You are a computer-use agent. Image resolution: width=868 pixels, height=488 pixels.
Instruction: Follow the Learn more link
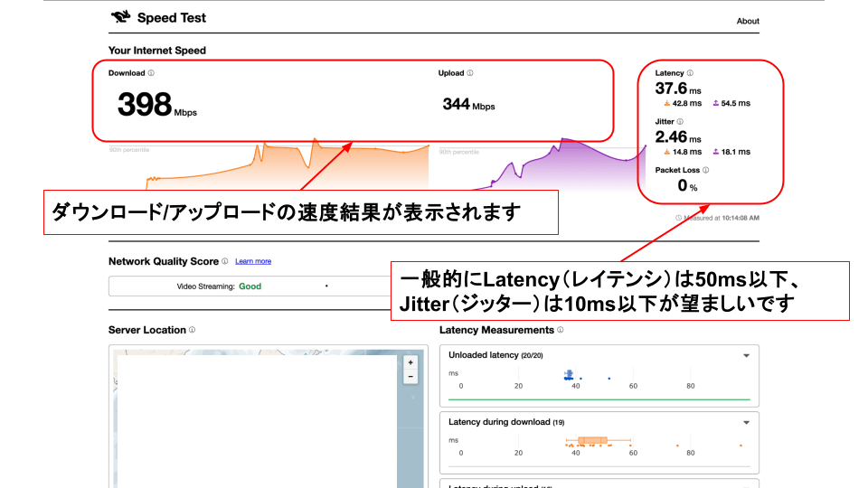tap(253, 261)
